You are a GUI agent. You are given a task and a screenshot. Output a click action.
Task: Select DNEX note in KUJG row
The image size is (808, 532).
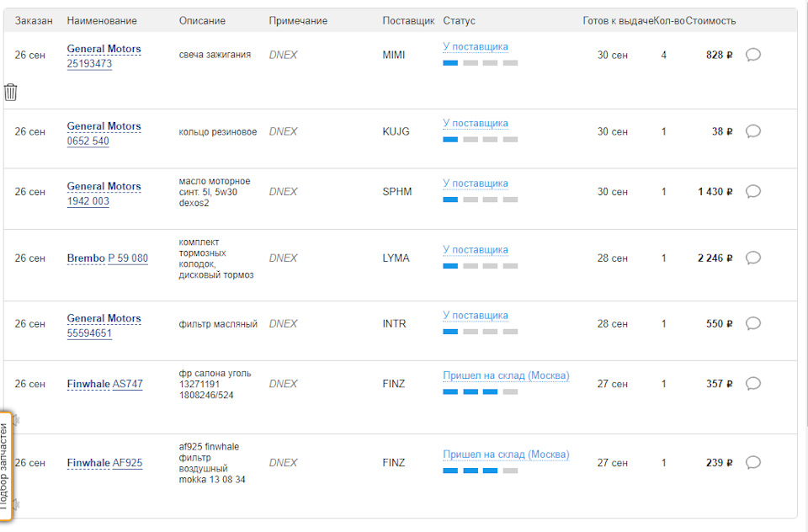pos(283,132)
